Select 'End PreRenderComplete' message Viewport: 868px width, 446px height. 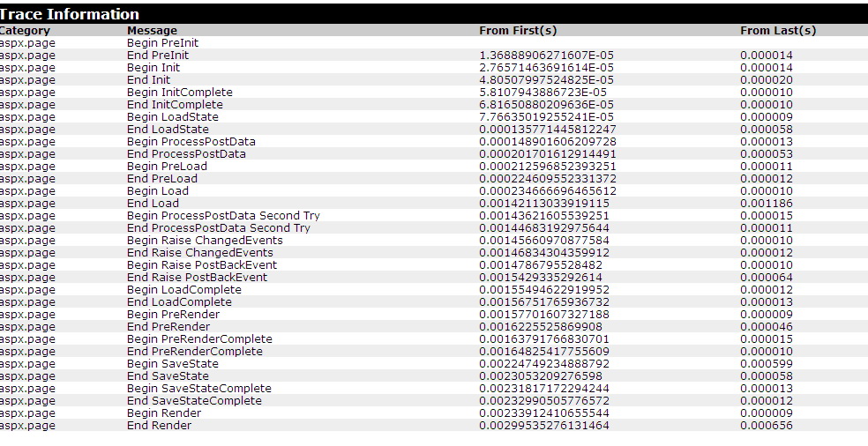point(195,352)
